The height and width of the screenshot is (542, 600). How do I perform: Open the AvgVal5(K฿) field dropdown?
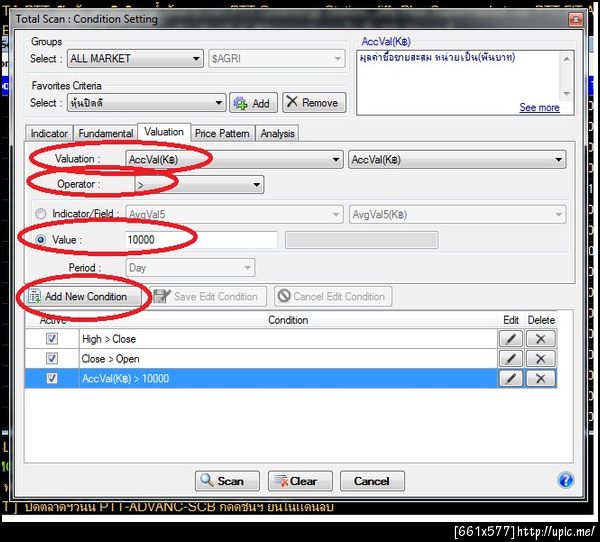457,214
